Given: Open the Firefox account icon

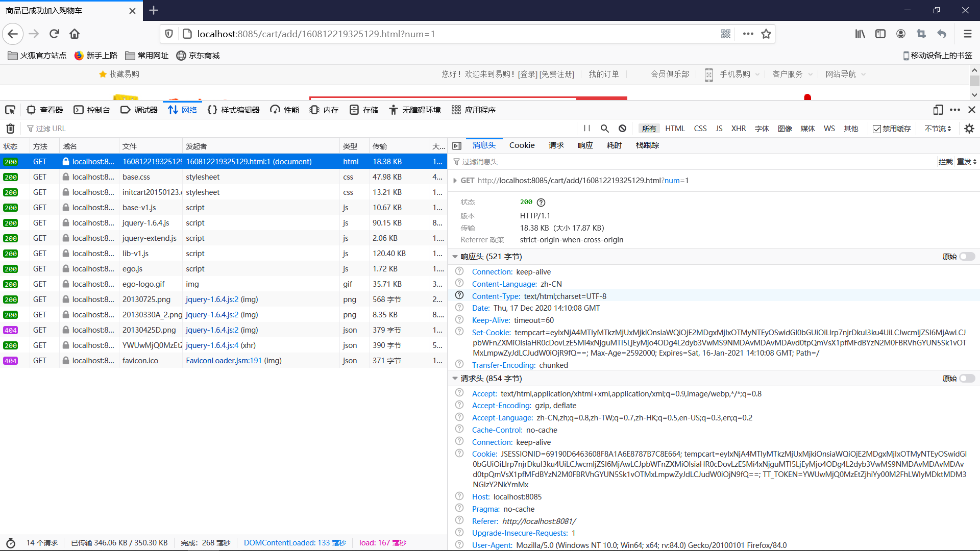Looking at the screenshot, I should point(901,34).
